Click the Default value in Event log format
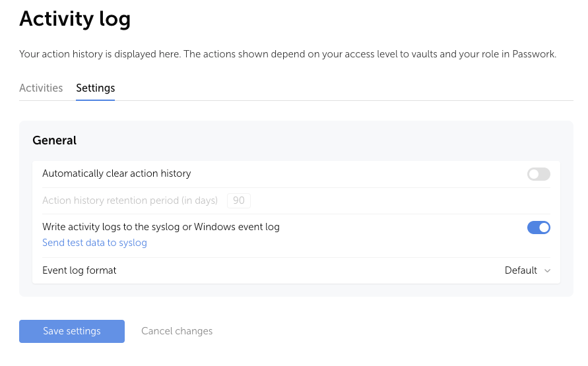The image size is (588, 366). (x=521, y=270)
